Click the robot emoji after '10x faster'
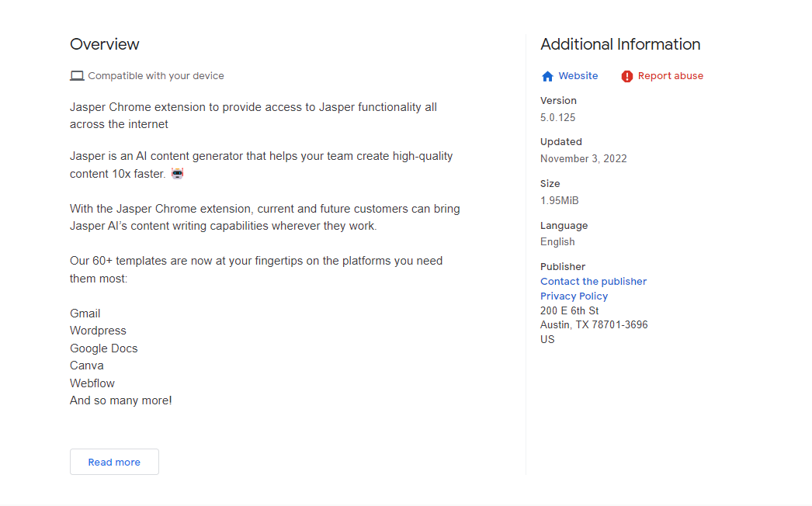This screenshot has width=812, height=506. (178, 174)
